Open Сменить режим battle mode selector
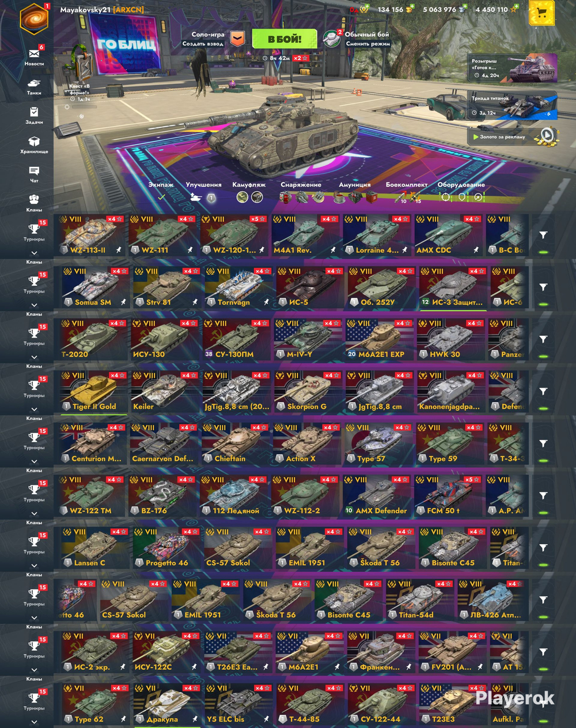The image size is (576, 728). pyautogui.click(x=367, y=44)
